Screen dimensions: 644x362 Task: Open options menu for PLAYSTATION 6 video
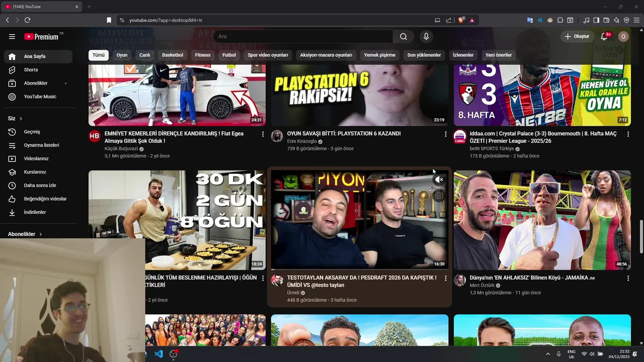tap(445, 134)
